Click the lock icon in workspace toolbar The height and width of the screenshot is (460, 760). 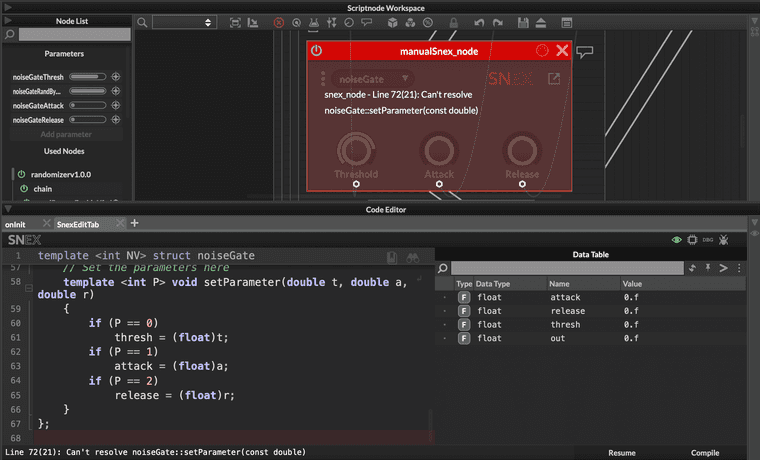click(455, 22)
